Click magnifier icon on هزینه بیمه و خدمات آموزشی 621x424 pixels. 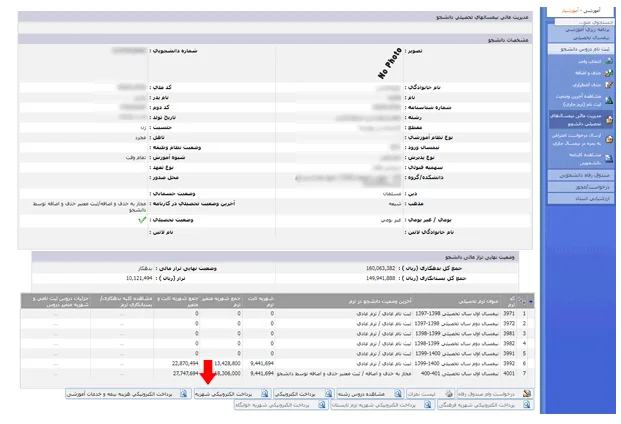click(183, 394)
